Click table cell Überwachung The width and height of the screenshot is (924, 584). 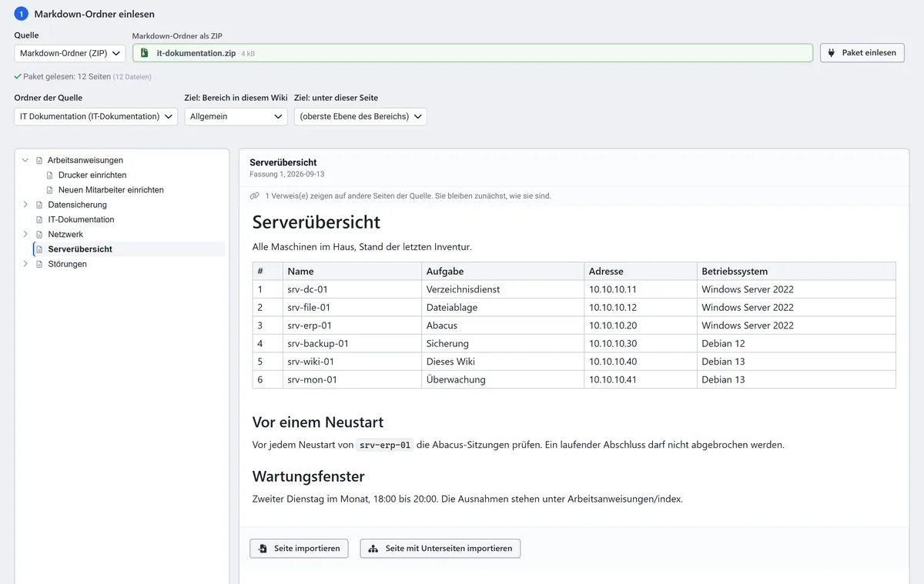503,379
